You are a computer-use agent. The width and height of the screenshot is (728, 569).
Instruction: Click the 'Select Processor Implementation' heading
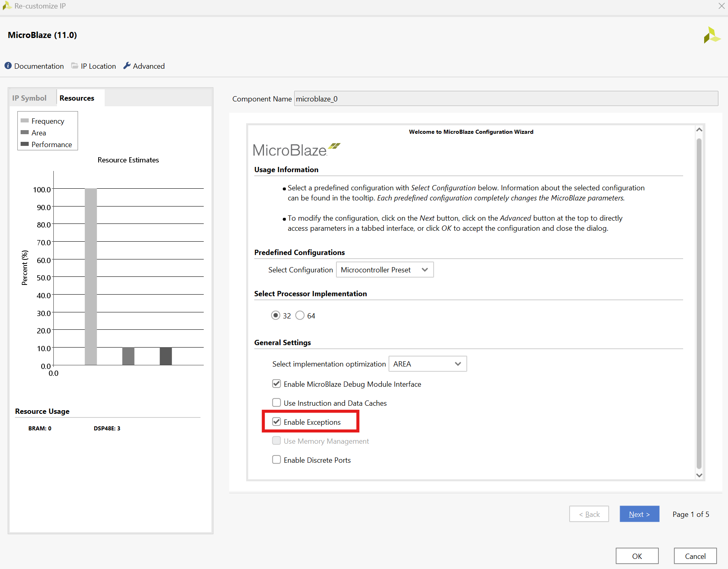coord(310,293)
